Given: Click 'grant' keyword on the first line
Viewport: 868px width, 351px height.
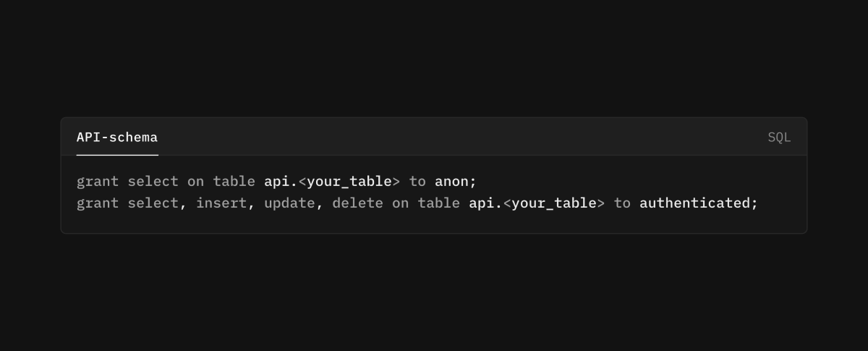Looking at the screenshot, I should (x=98, y=182).
